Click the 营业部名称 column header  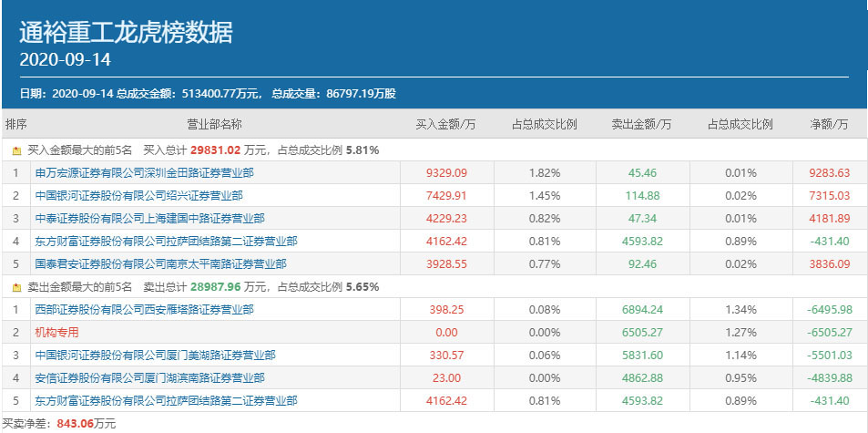pyautogui.click(x=214, y=124)
